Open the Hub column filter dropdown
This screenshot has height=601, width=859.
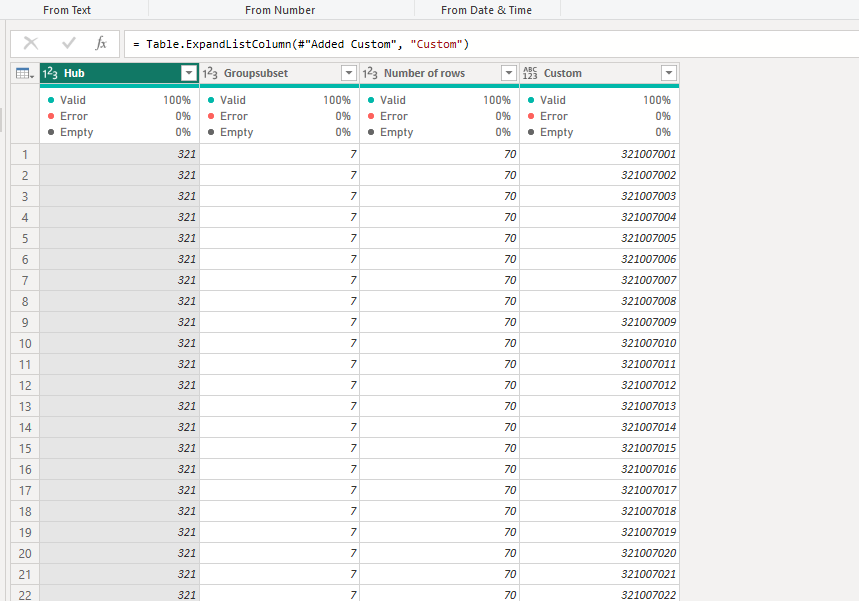point(188,73)
